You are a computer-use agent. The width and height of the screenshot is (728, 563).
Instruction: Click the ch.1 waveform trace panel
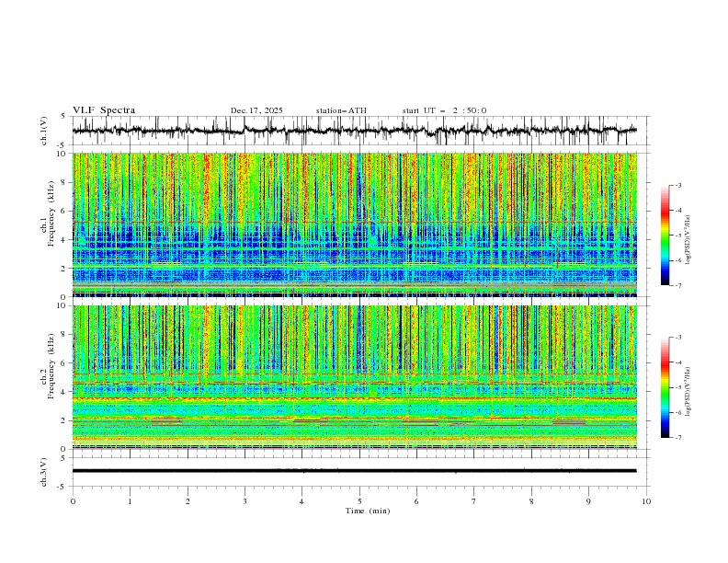click(360, 131)
